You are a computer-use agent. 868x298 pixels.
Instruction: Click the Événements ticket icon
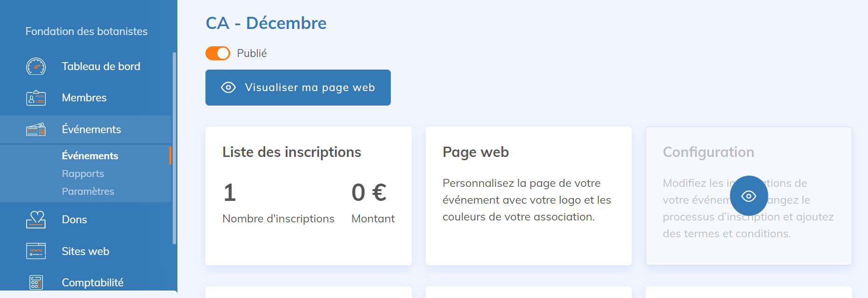[x=36, y=129]
